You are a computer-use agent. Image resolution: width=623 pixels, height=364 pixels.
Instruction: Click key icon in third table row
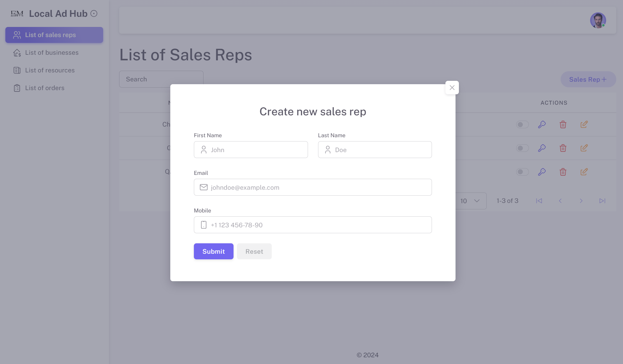click(x=542, y=172)
